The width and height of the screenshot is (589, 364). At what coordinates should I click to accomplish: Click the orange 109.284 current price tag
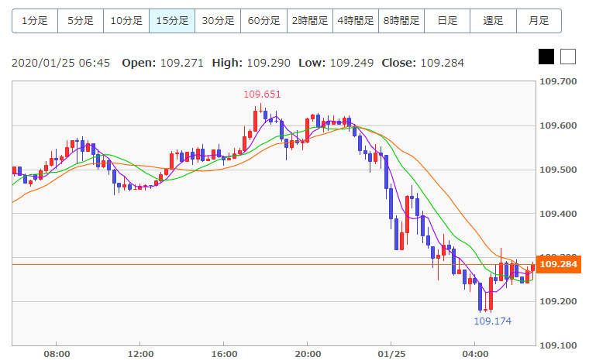[559, 264]
